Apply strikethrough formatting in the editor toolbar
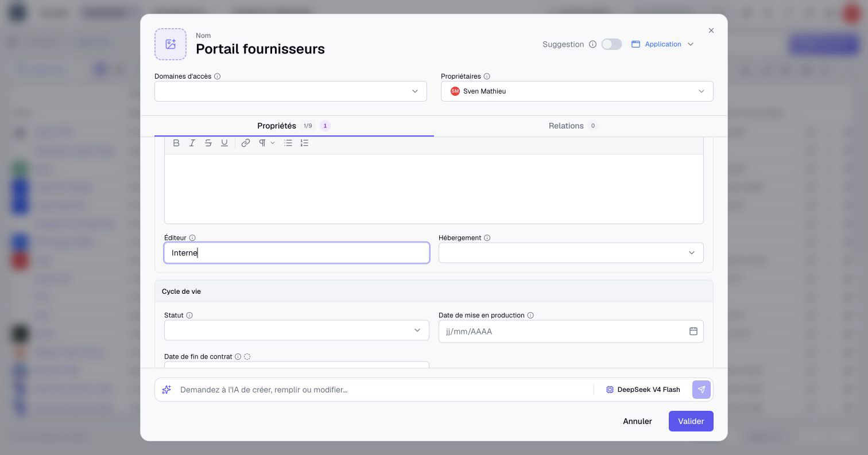Image resolution: width=868 pixels, height=455 pixels. pyautogui.click(x=208, y=143)
